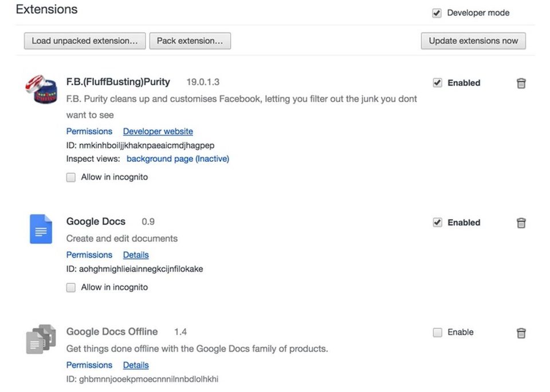Viewport: 550px width, 392px height.
Task: Remove F.B. Purity using its trash icon
Action: tap(521, 83)
